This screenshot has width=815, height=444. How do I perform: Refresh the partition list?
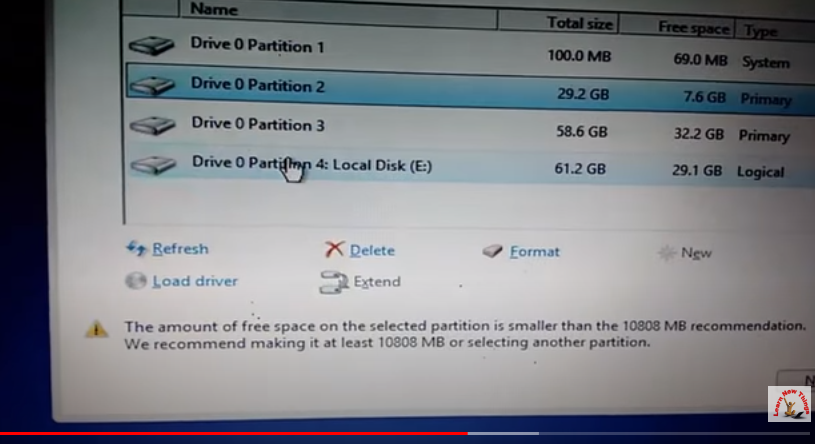click(180, 249)
